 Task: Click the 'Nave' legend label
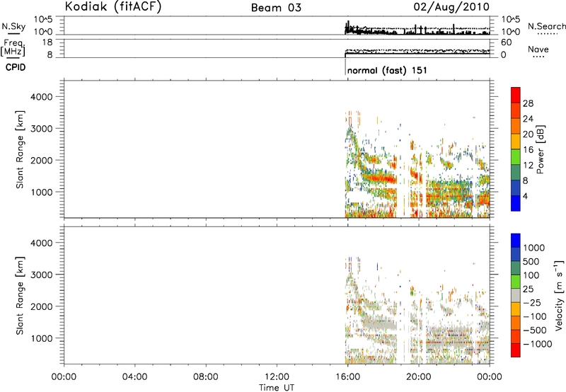[538, 49]
